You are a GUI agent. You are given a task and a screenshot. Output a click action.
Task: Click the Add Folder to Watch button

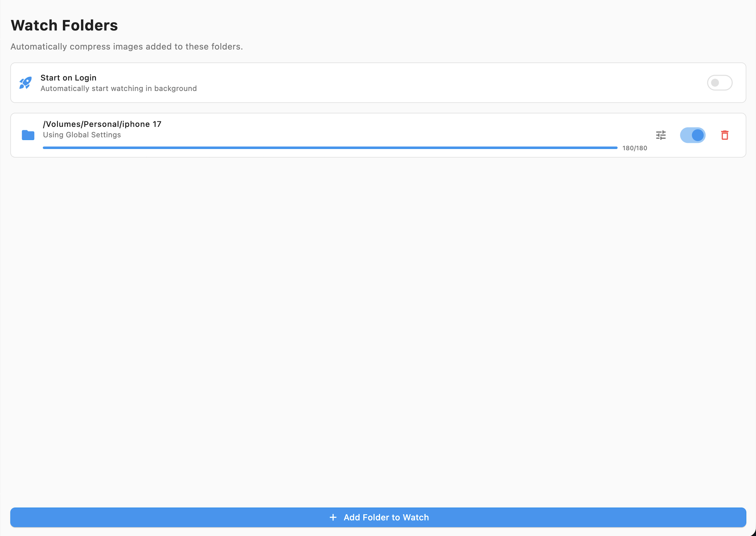pos(378,517)
